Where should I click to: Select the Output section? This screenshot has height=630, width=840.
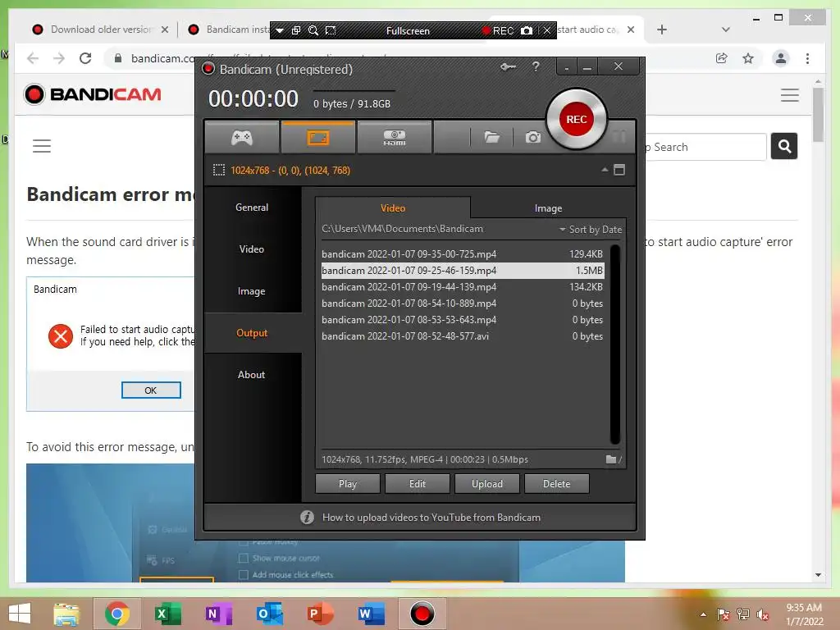[x=252, y=333]
